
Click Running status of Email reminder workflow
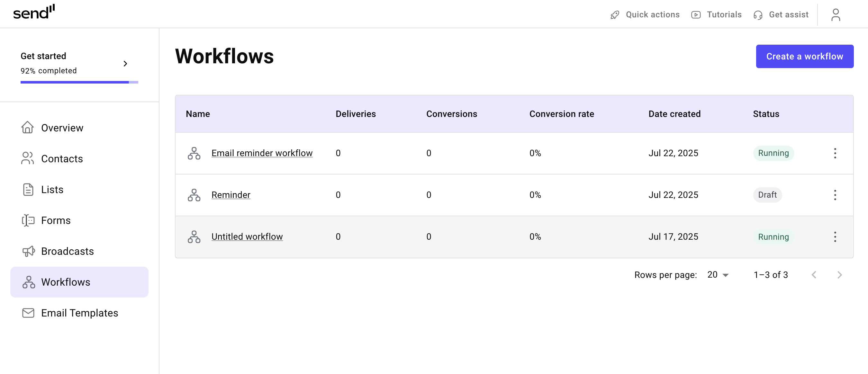[x=773, y=153]
